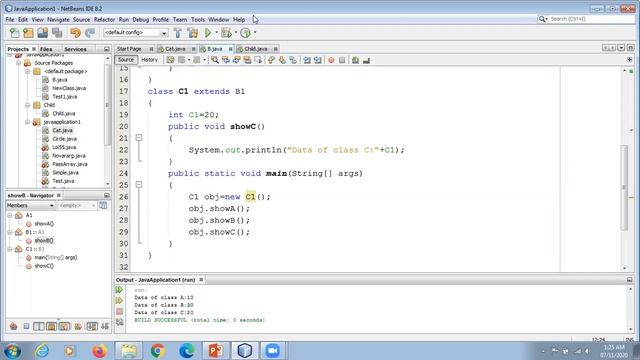Open Run Project dropdown arrow
Viewport: 640px width, 360px height.
click(216, 33)
